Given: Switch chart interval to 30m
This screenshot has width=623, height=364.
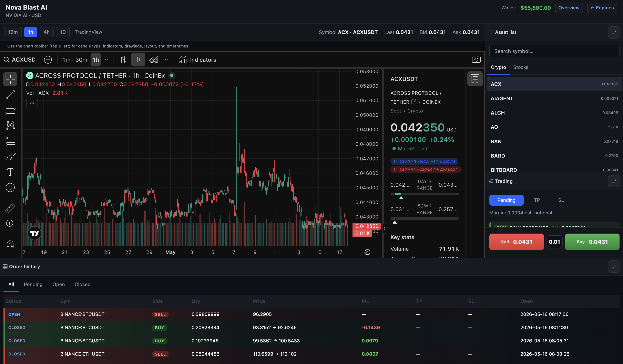Looking at the screenshot, I should point(81,60).
